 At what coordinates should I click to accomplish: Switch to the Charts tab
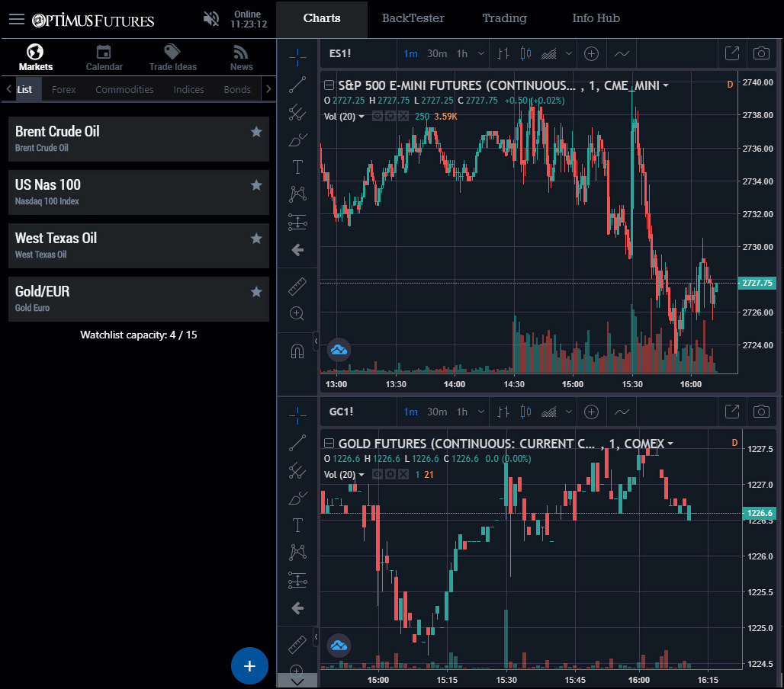(322, 18)
